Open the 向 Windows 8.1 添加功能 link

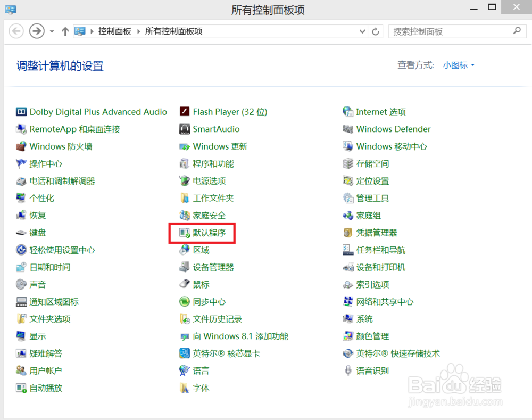tap(240, 336)
